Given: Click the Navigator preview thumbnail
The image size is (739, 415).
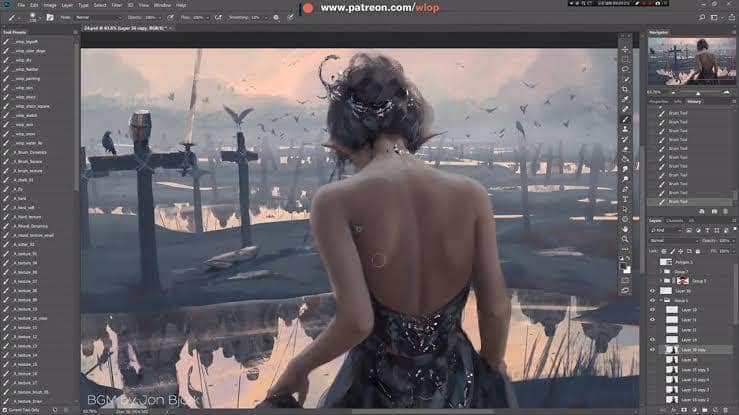Looking at the screenshot, I should [x=691, y=61].
